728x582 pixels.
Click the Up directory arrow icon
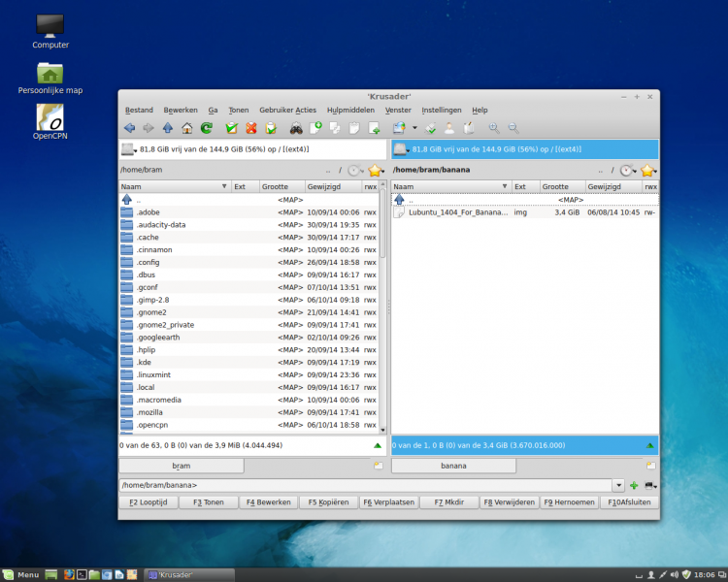[x=168, y=128]
